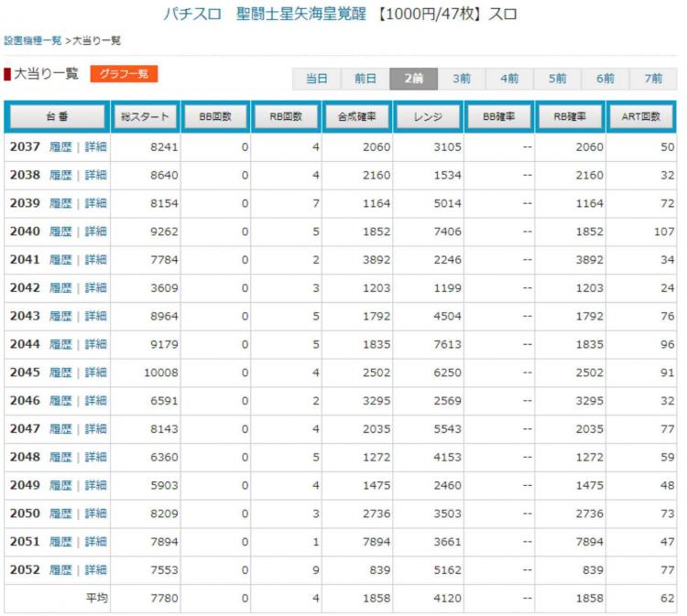Open 詳細 for machine 2051
The width and height of the screenshot is (687, 616).
(95, 542)
